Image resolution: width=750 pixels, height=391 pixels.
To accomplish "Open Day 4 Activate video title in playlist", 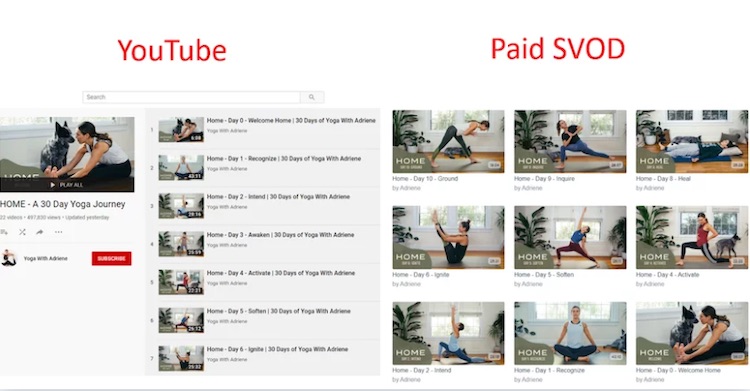I will (281, 273).
